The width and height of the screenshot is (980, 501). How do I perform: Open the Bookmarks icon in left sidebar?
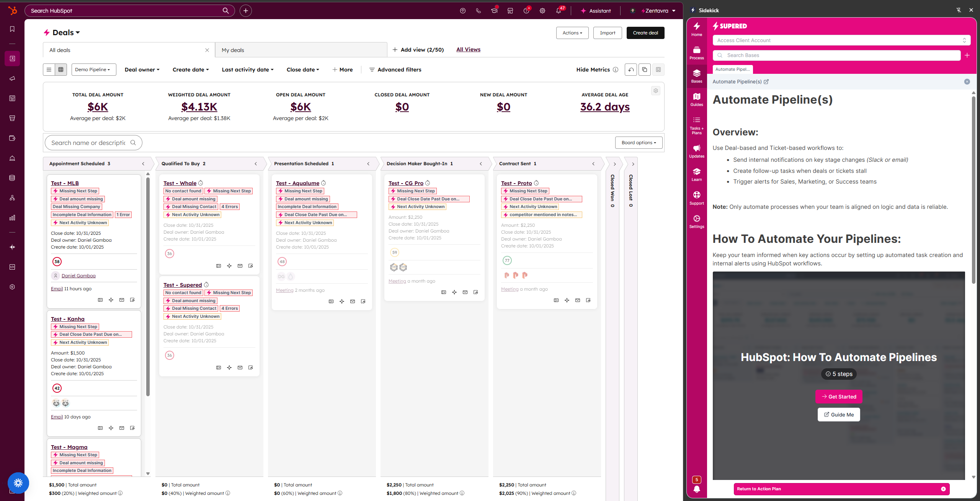[x=12, y=29]
